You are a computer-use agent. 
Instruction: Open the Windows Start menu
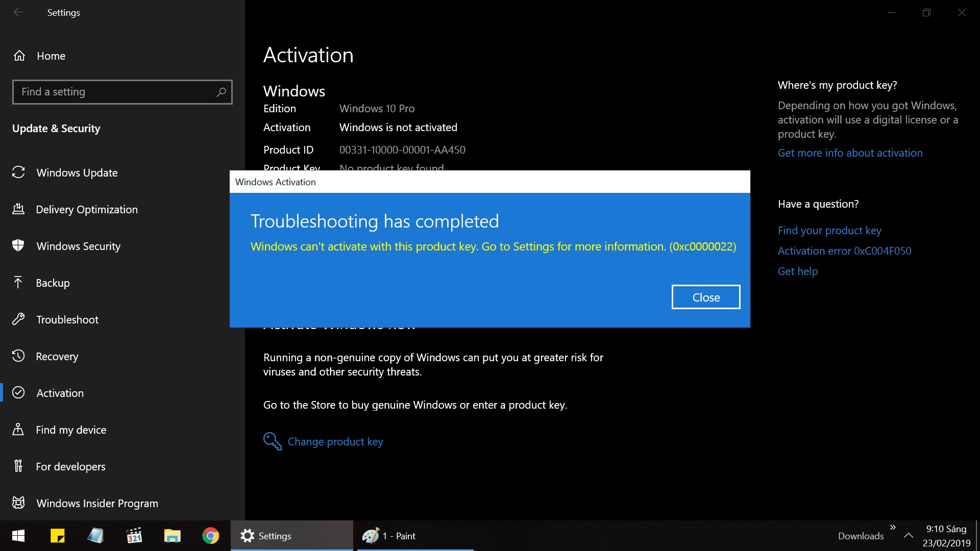pyautogui.click(x=18, y=536)
